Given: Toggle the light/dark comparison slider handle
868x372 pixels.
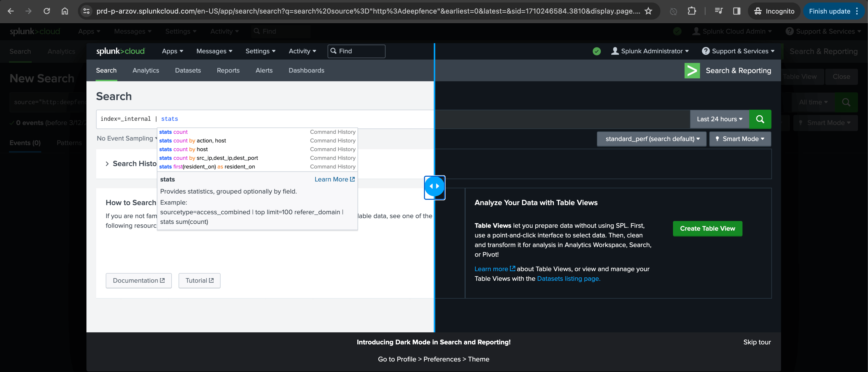Looking at the screenshot, I should click(434, 186).
